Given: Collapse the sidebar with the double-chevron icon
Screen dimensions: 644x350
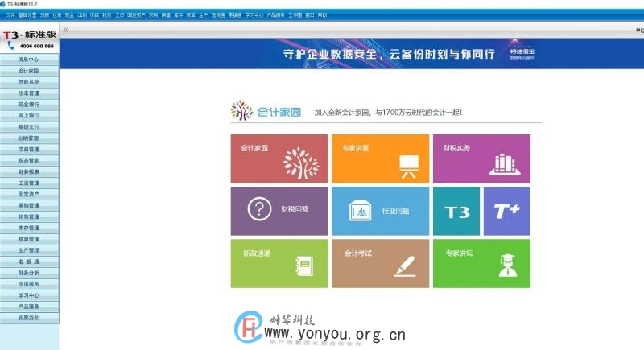Looking at the screenshot, I should (66, 30).
